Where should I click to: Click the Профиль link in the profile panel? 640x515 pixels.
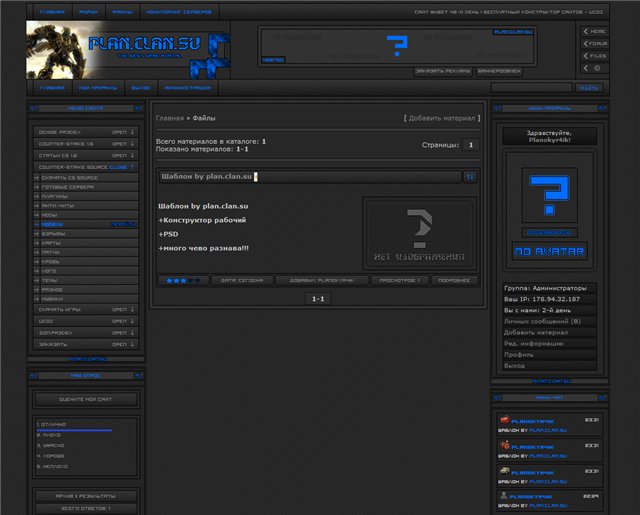[x=518, y=355]
